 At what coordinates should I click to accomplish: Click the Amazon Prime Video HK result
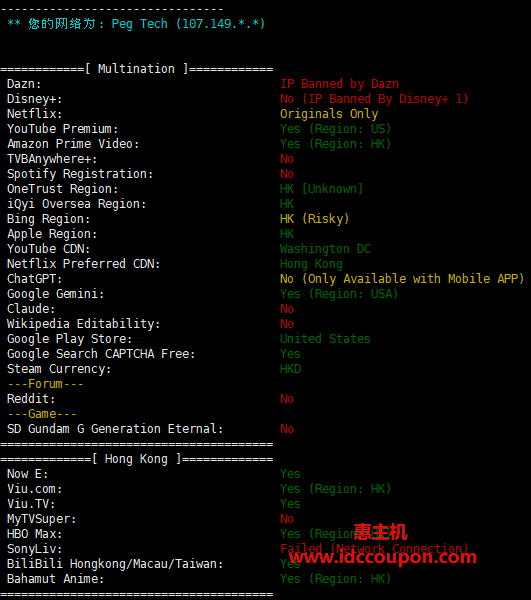(336, 144)
